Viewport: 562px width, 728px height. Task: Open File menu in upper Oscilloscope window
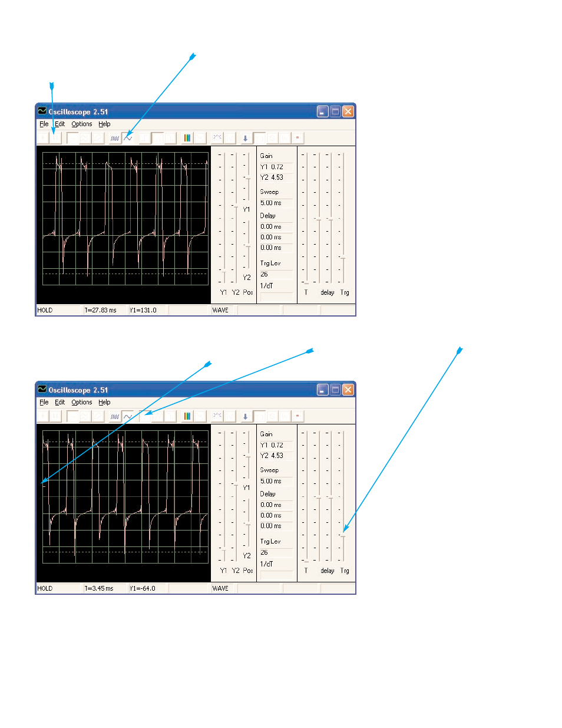(44, 124)
